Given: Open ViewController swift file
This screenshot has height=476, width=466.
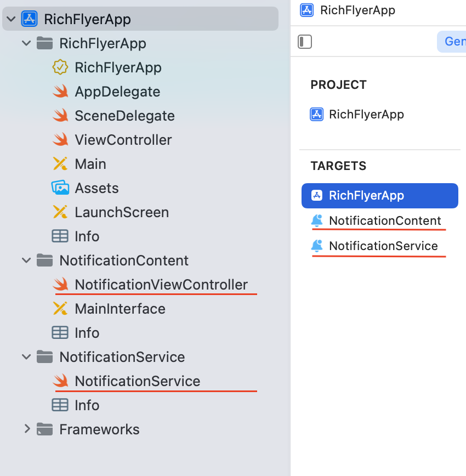Looking at the screenshot, I should 123,140.
